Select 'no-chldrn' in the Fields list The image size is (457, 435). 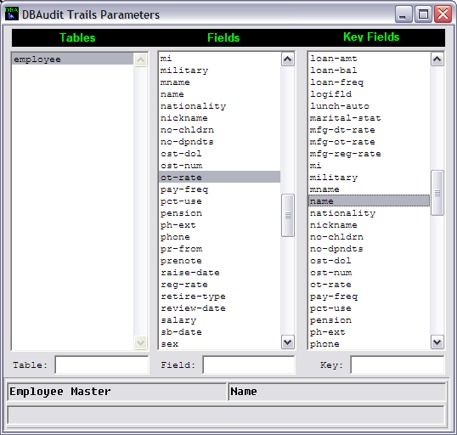220,130
